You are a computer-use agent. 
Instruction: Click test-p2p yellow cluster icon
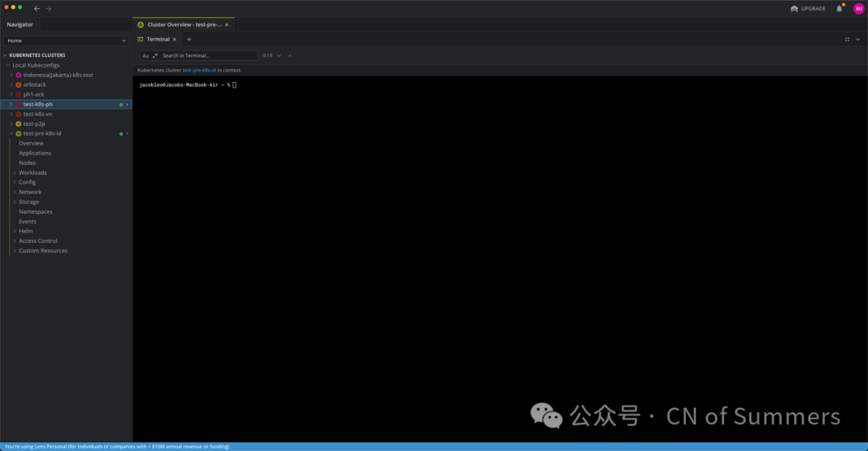pyautogui.click(x=18, y=124)
